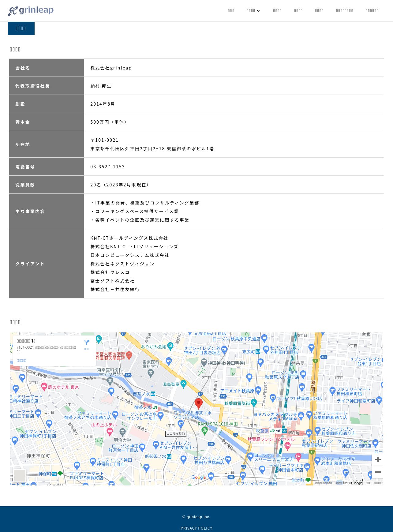Click the client 株式会社ネクストヴィジョン
393x532 pixels.
[122, 264]
